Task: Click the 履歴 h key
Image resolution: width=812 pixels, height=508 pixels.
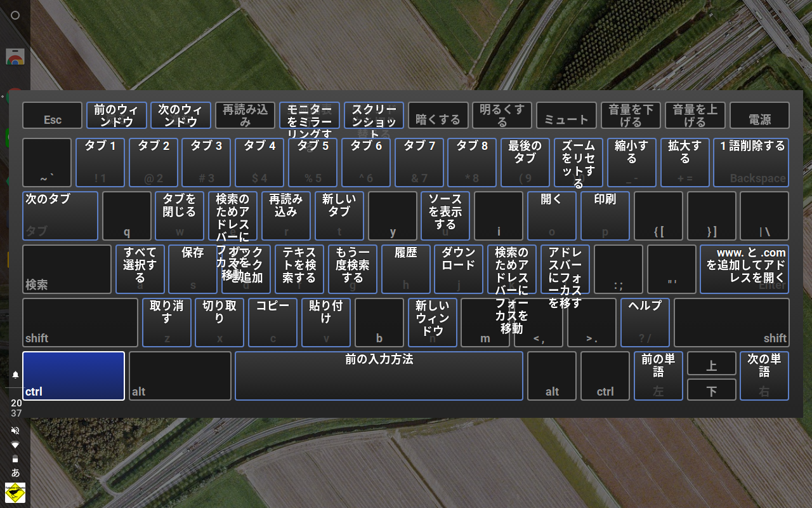Action: (x=406, y=269)
